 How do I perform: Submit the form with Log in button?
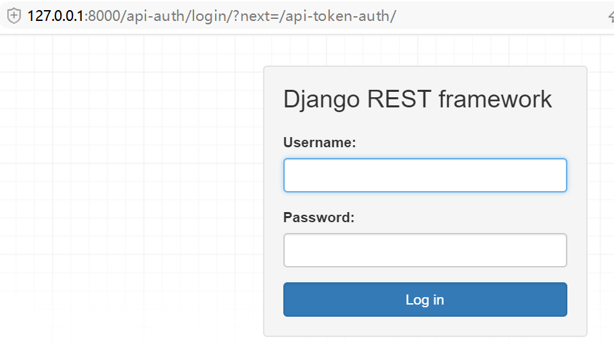[x=425, y=299]
